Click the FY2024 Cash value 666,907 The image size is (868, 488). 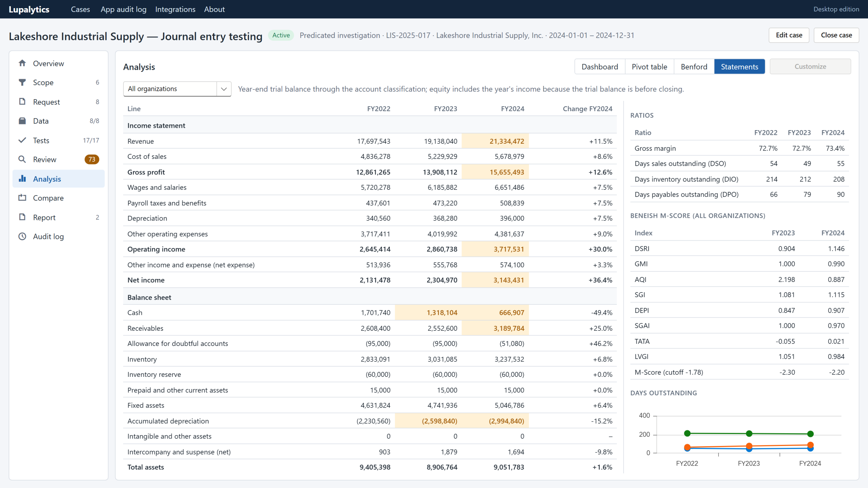pyautogui.click(x=511, y=313)
